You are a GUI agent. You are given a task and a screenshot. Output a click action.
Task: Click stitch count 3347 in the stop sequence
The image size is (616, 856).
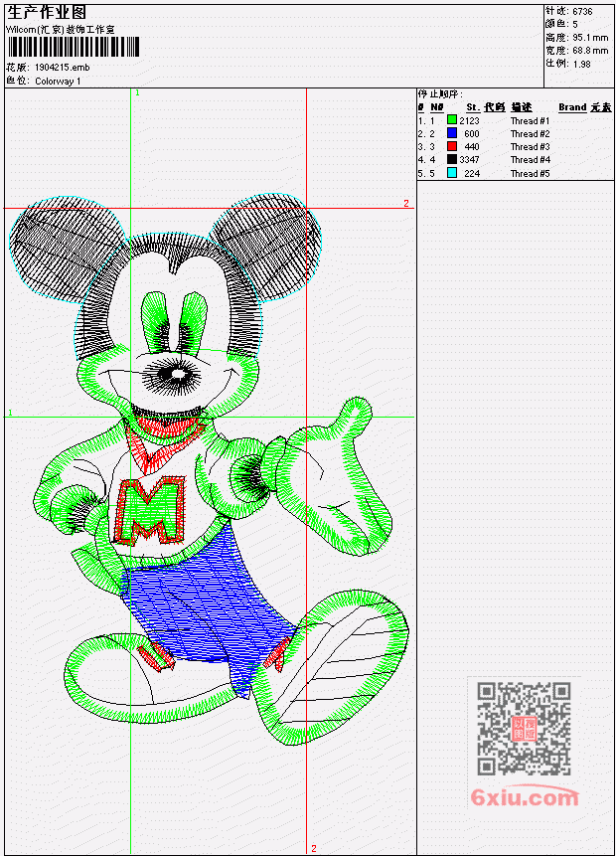(469, 160)
